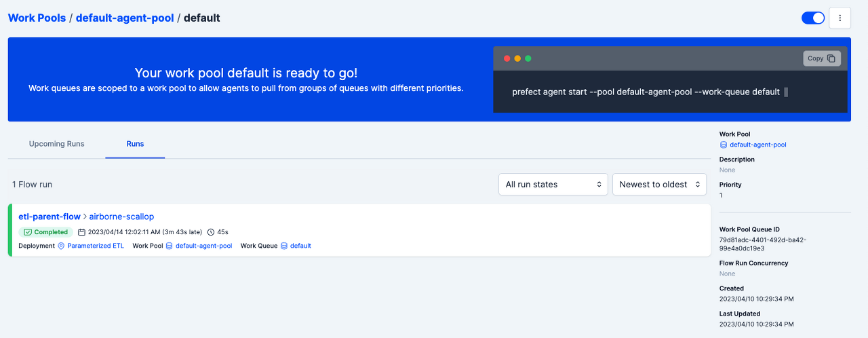This screenshot has height=338, width=868.
Task: Click the Created date 2023/04/10 10:29:34 PM
Action: (x=757, y=299)
